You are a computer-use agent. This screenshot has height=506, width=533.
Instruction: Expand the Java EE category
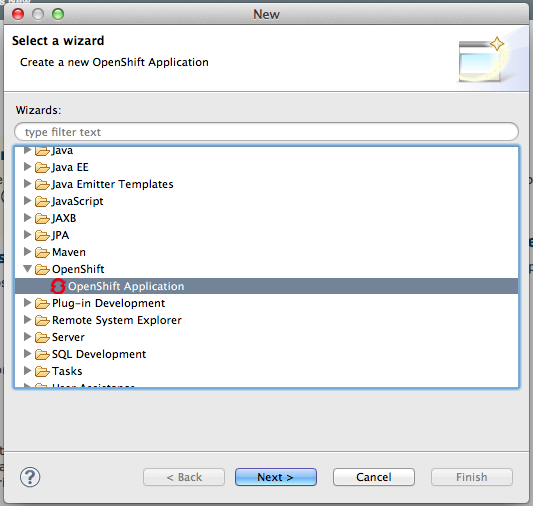(x=27, y=167)
